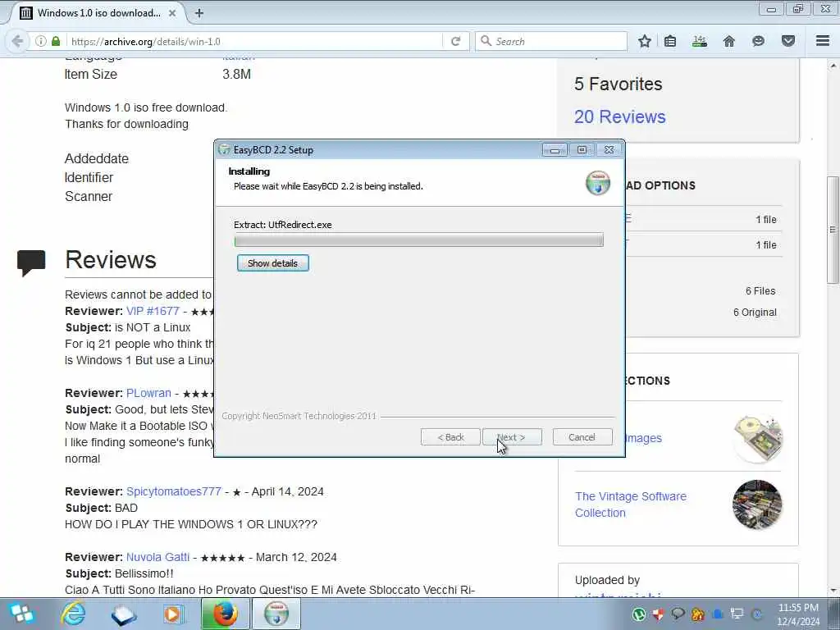The image size is (840, 630).
Task: Launch Internet Explorer from the taskbar
Action: pyautogui.click(x=73, y=614)
